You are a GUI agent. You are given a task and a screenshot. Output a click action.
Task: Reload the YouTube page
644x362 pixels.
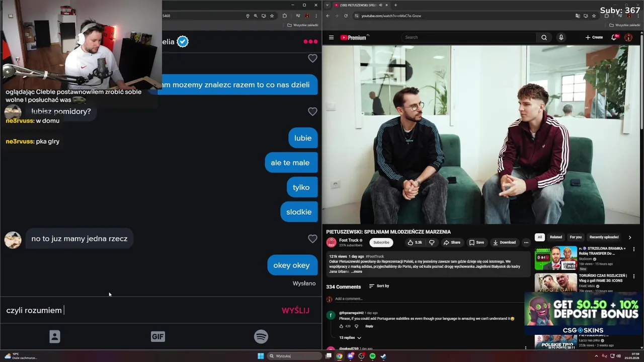coord(346,16)
